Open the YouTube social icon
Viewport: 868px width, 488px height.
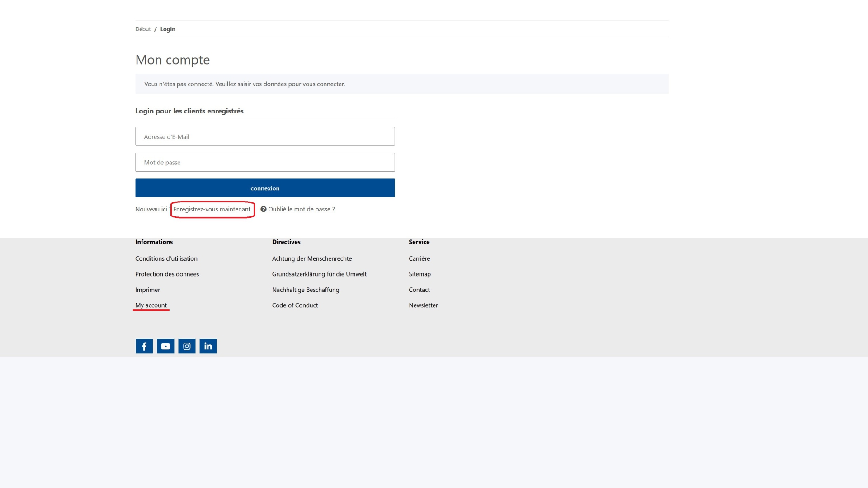pyautogui.click(x=165, y=346)
